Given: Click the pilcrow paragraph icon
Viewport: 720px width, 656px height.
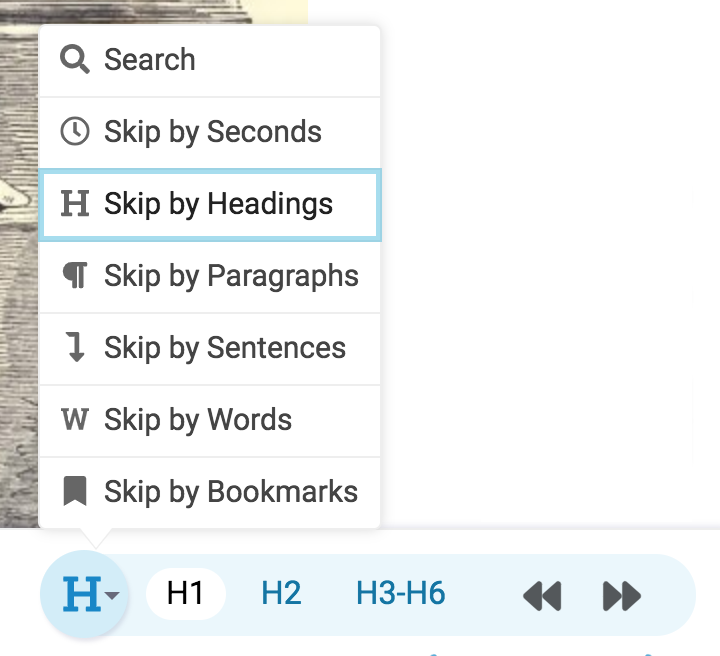Looking at the screenshot, I should click(x=75, y=275).
